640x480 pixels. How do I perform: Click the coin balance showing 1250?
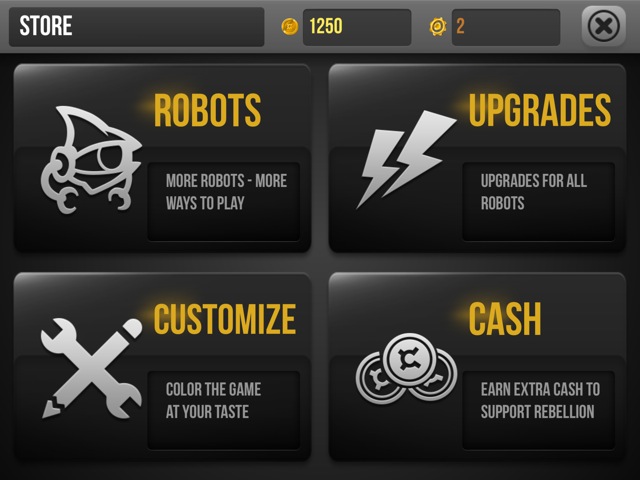tap(357, 27)
